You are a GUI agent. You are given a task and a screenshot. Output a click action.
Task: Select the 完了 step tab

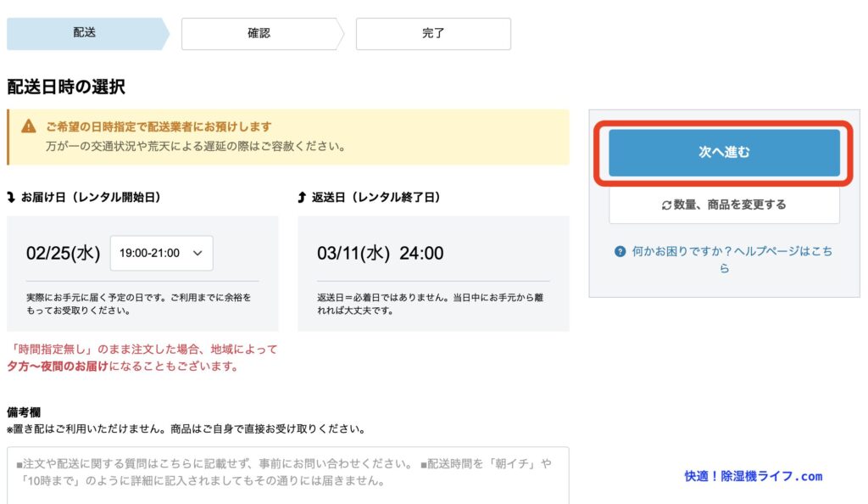432,34
